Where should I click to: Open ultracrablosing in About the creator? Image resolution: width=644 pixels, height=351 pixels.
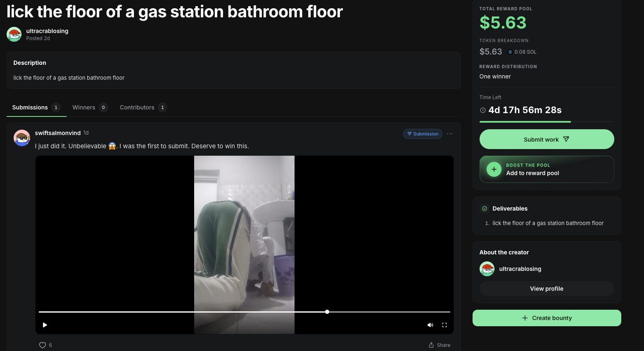pos(520,269)
